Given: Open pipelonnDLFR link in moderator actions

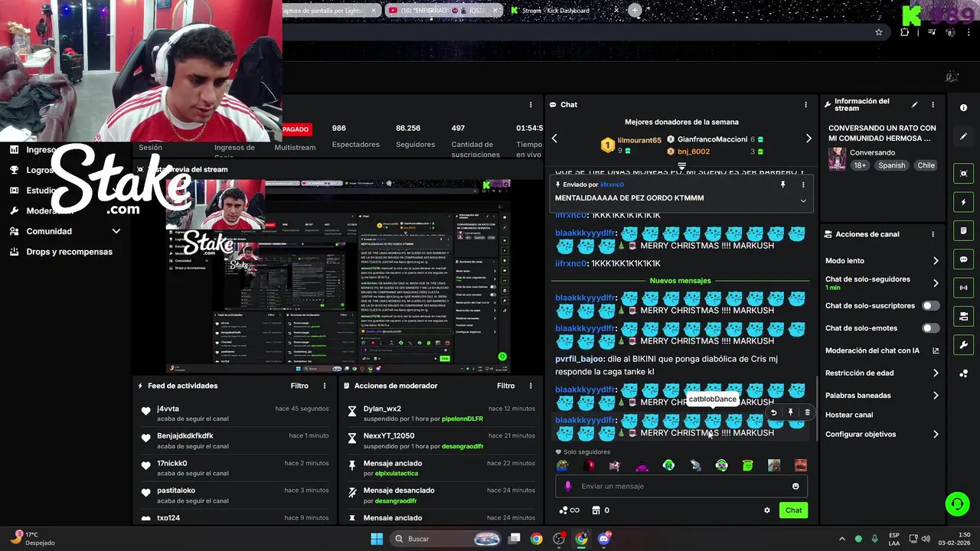Looking at the screenshot, I should (x=462, y=419).
